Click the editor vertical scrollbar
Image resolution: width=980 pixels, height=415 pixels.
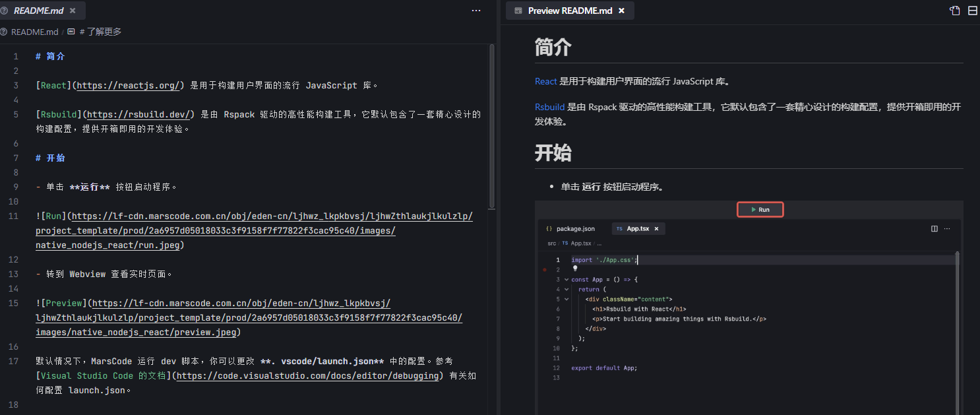pos(491,125)
